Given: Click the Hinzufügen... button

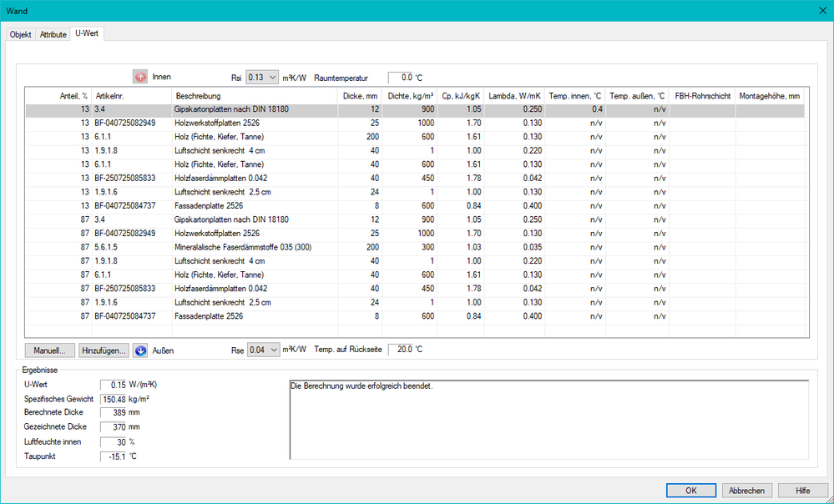Looking at the screenshot, I should click(x=104, y=350).
